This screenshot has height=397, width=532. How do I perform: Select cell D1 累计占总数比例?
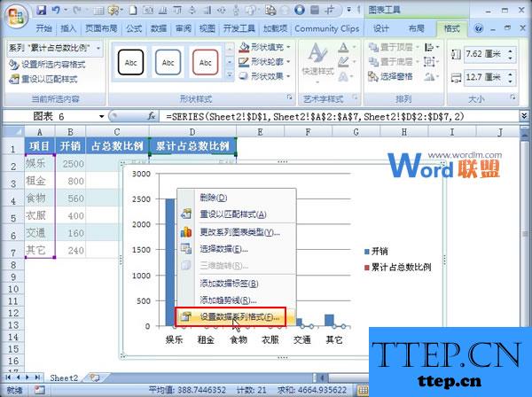point(192,146)
